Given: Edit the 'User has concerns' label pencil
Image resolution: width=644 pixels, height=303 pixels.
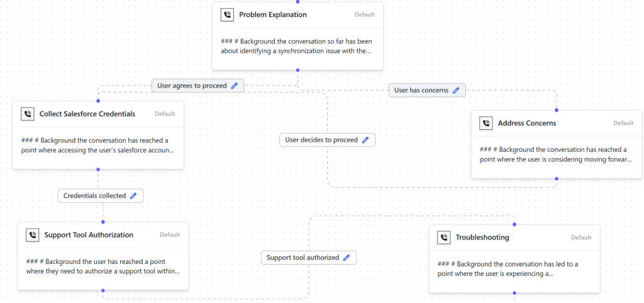Looking at the screenshot, I should point(456,90).
